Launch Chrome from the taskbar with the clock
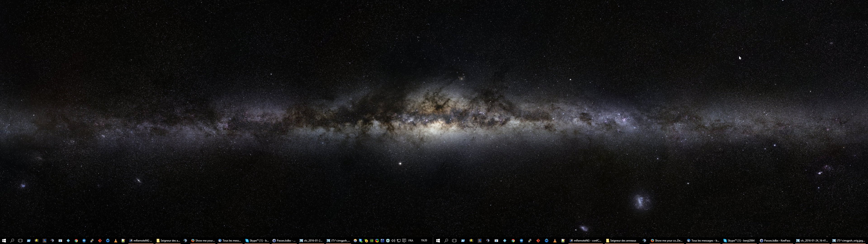Image resolution: width=868 pixels, height=244 pixels. [x=76, y=241]
